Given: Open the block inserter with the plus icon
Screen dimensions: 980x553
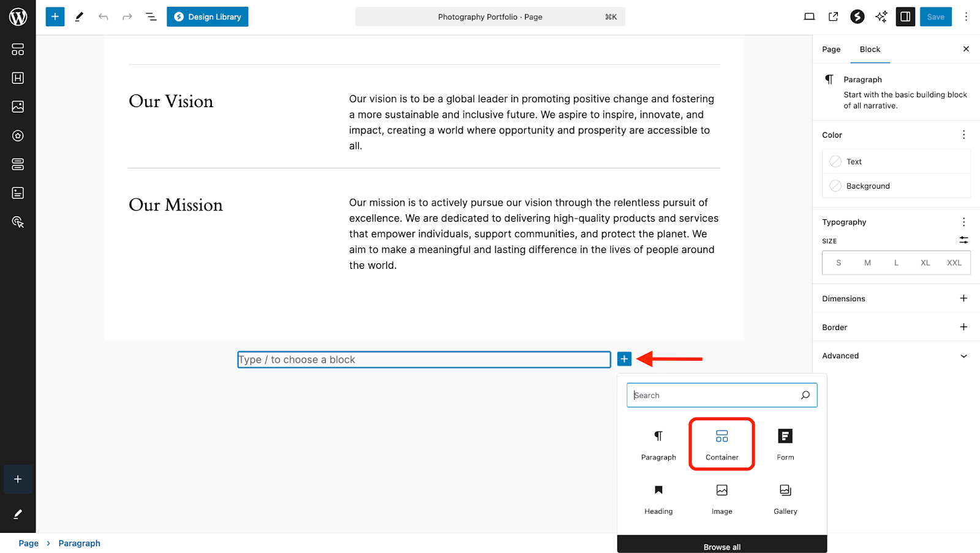Looking at the screenshot, I should pos(55,17).
